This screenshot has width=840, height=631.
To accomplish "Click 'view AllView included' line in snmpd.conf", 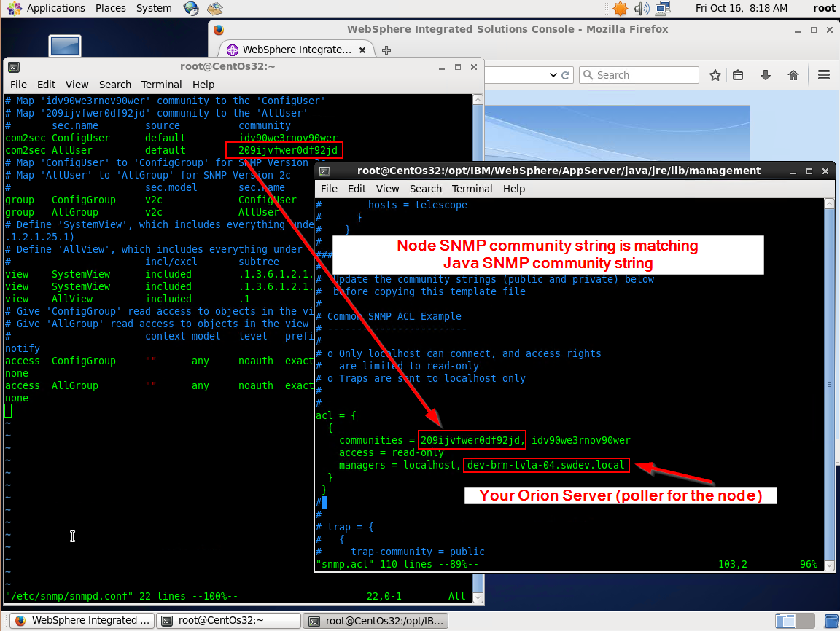I will [x=128, y=299].
